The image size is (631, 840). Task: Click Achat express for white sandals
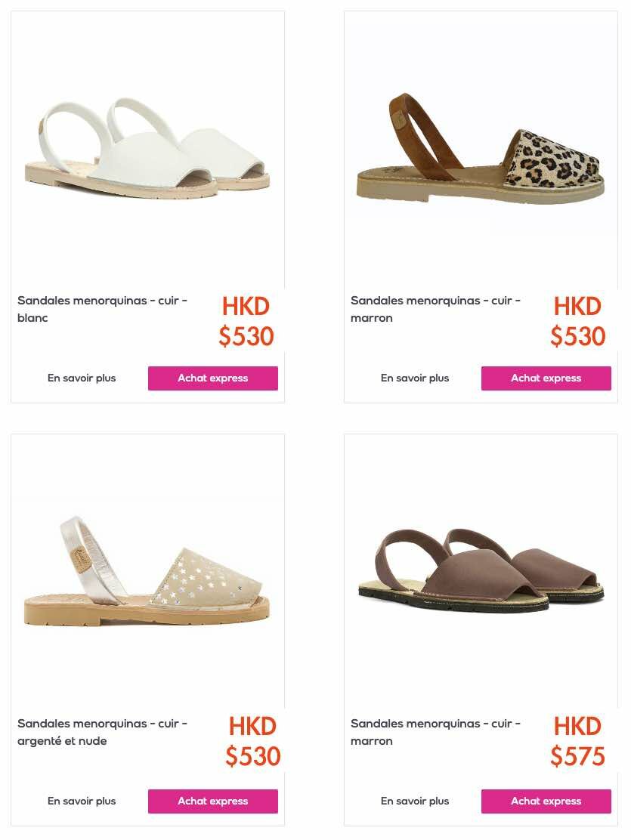coord(213,378)
